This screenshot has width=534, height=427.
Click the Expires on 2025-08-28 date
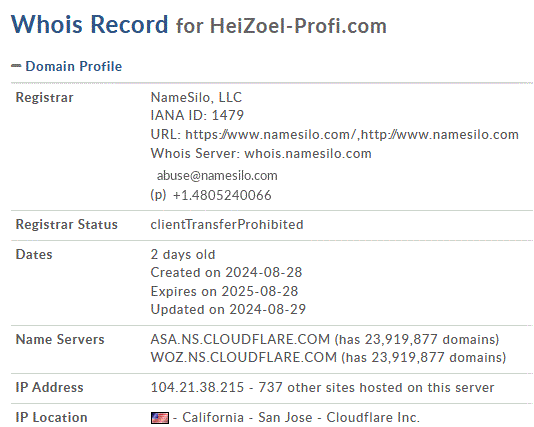[224, 291]
